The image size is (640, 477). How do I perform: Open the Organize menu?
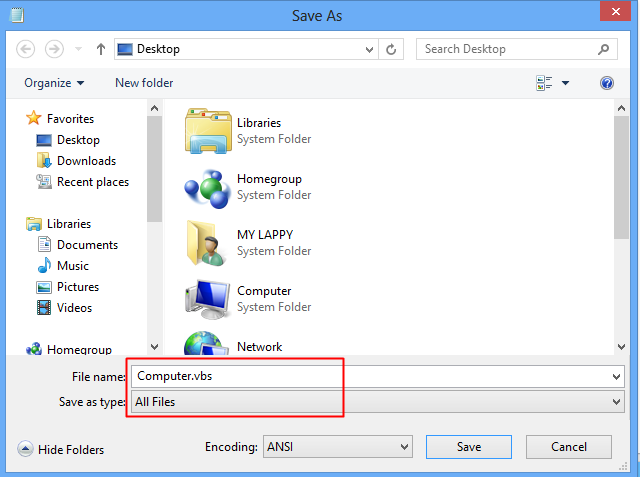[54, 83]
